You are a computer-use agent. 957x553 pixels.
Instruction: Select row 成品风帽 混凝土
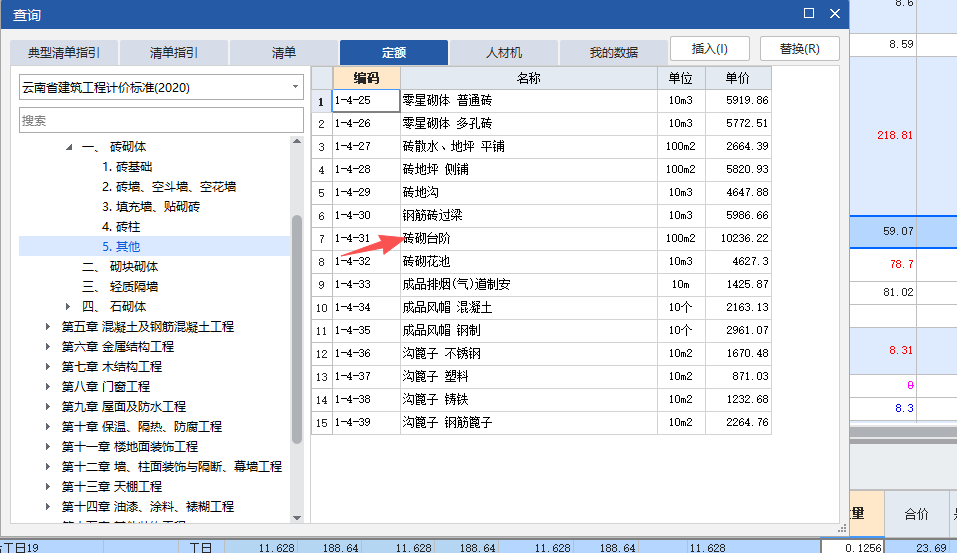541,308
